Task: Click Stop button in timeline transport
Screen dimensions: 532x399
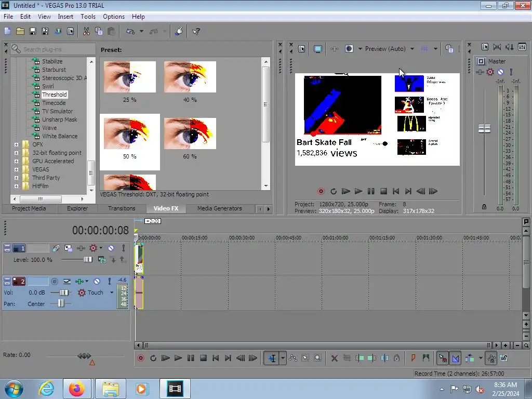Action: (x=203, y=358)
